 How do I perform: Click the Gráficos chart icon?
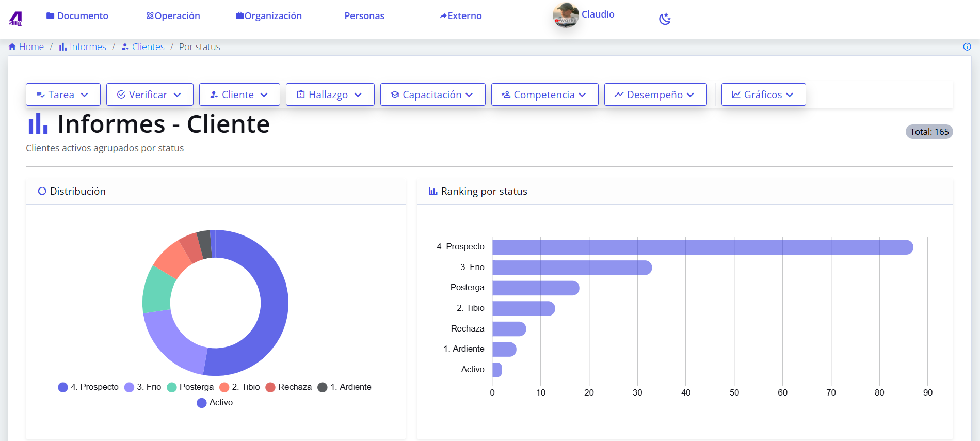point(736,94)
